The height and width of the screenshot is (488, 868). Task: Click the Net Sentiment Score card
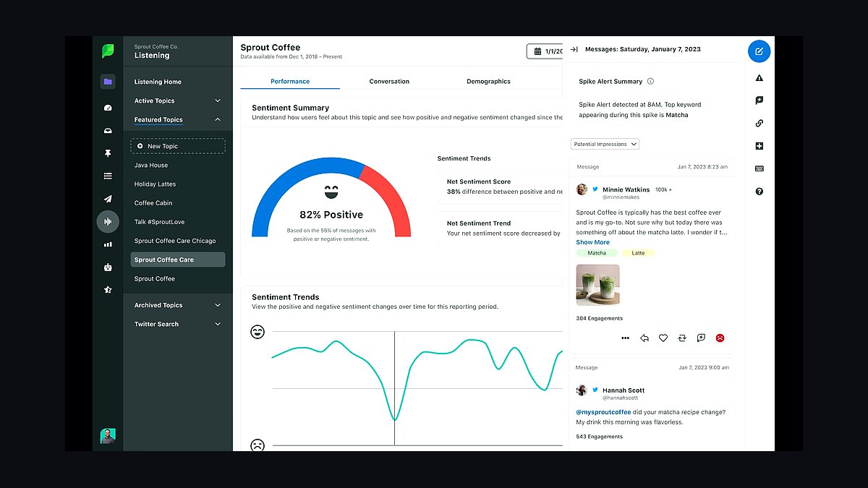[x=501, y=187]
